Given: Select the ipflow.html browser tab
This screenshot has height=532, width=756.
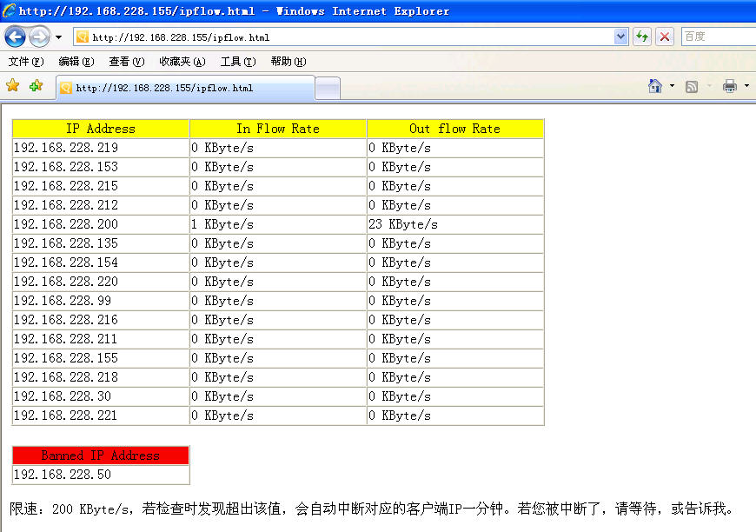Looking at the screenshot, I should pyautogui.click(x=182, y=88).
